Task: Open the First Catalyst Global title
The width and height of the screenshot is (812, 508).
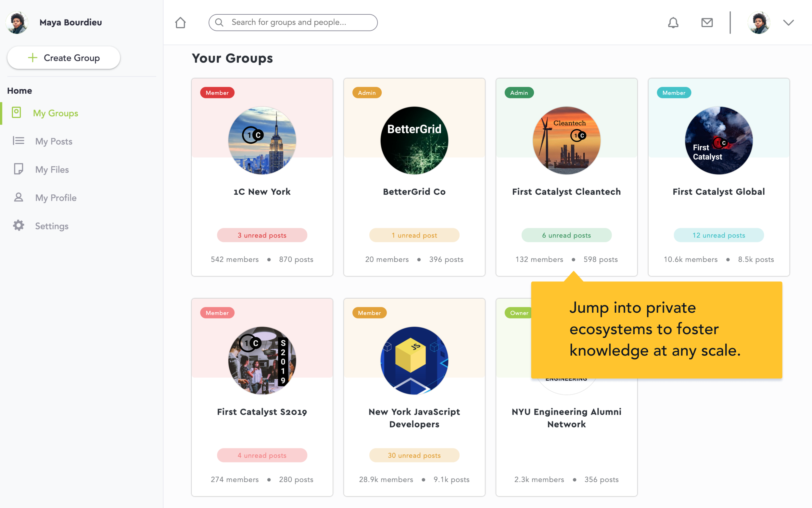Action: 719,192
